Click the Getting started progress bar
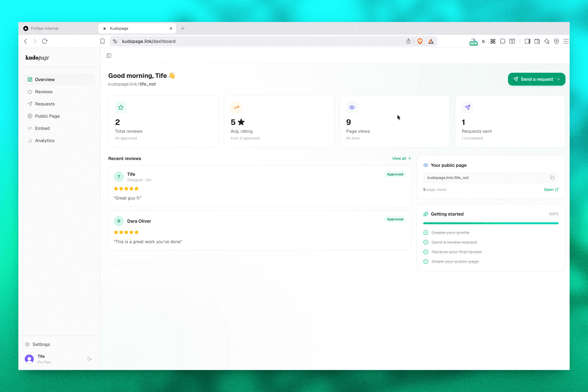Viewport: 588px width, 392px height. click(x=491, y=223)
